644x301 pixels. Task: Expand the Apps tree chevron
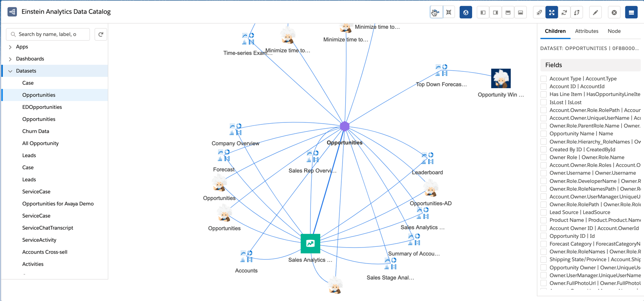click(x=10, y=47)
